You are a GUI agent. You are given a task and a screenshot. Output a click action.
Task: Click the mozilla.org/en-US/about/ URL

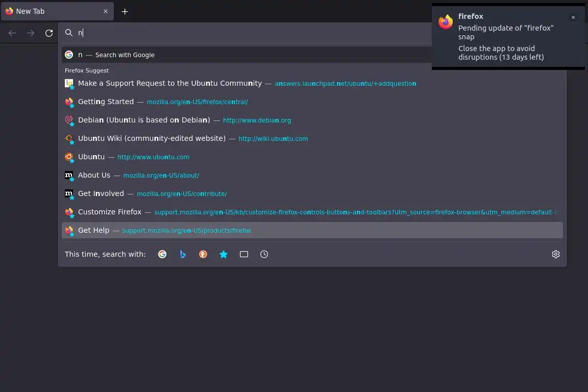pos(161,176)
